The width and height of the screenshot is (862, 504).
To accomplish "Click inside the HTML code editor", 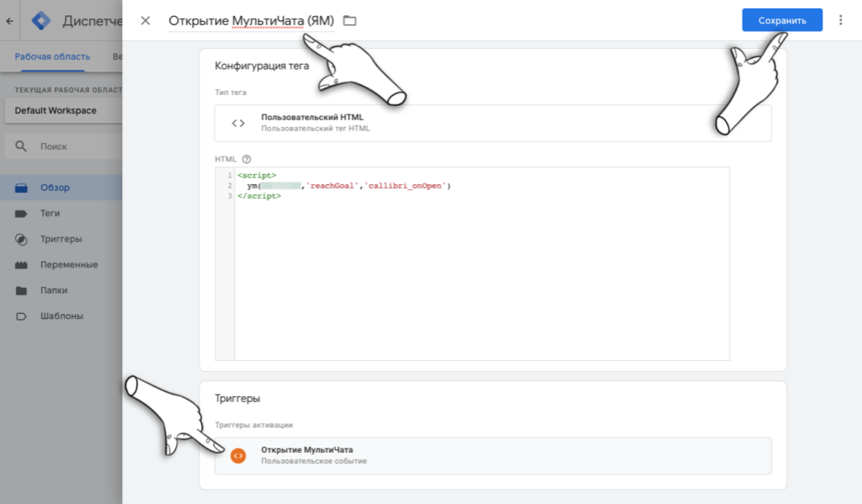I will [x=480, y=278].
